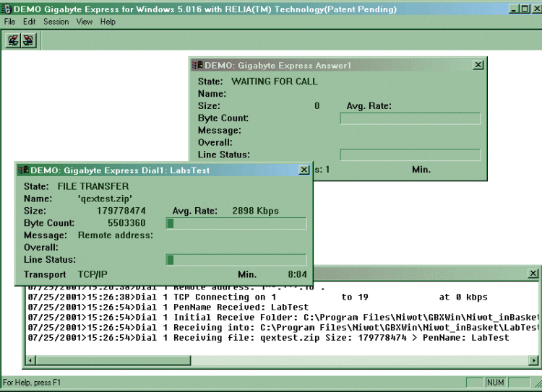This screenshot has height=392, width=542.
Task: Click the 'PenName Received: LabTest' log line
Action: point(168,308)
